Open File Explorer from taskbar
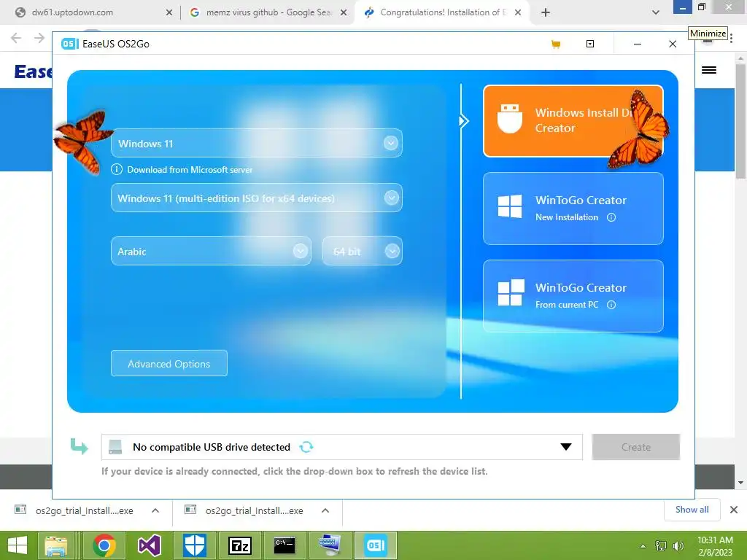 (56, 545)
